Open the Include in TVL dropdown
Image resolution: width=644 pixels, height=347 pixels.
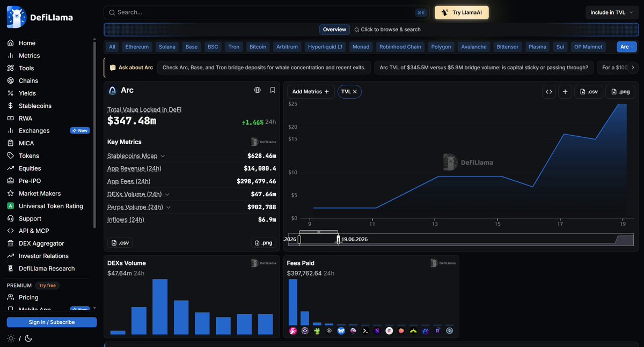tap(611, 12)
